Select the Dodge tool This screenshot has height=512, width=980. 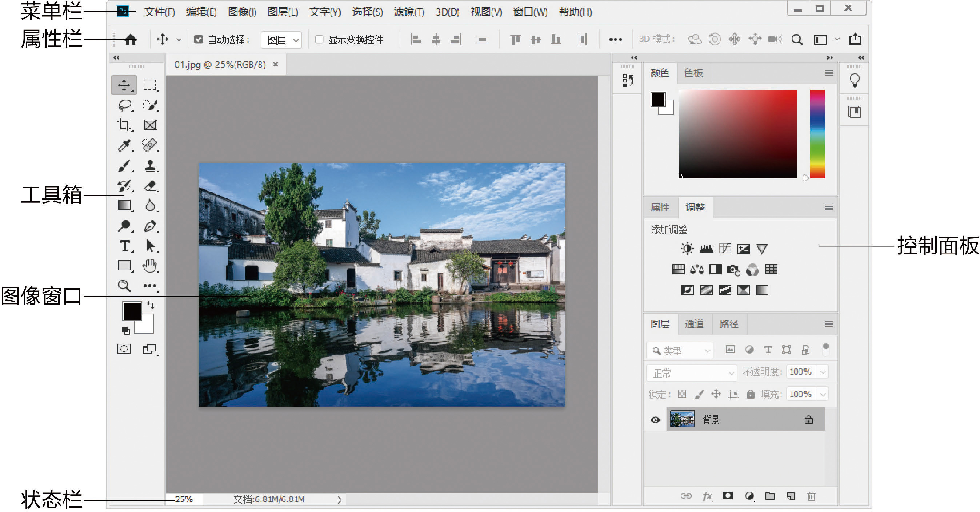[124, 226]
